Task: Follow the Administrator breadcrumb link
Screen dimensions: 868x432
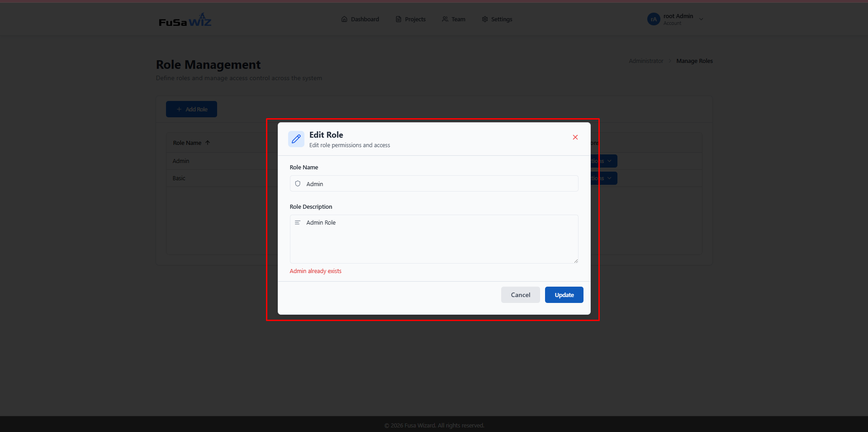Action: click(x=645, y=61)
